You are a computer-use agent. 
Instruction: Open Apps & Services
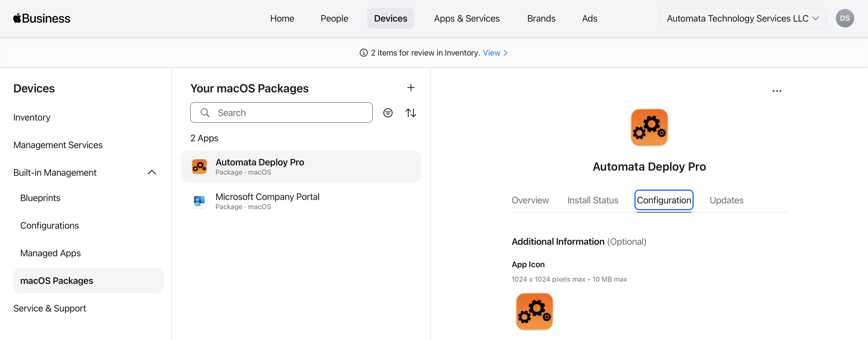(467, 18)
